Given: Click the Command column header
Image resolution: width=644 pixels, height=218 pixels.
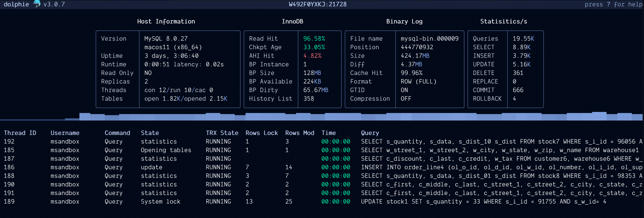Looking at the screenshot, I should (117, 133).
